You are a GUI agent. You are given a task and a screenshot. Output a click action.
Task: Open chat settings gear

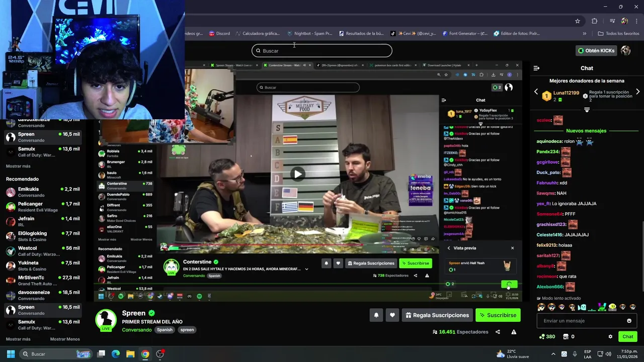(610, 337)
